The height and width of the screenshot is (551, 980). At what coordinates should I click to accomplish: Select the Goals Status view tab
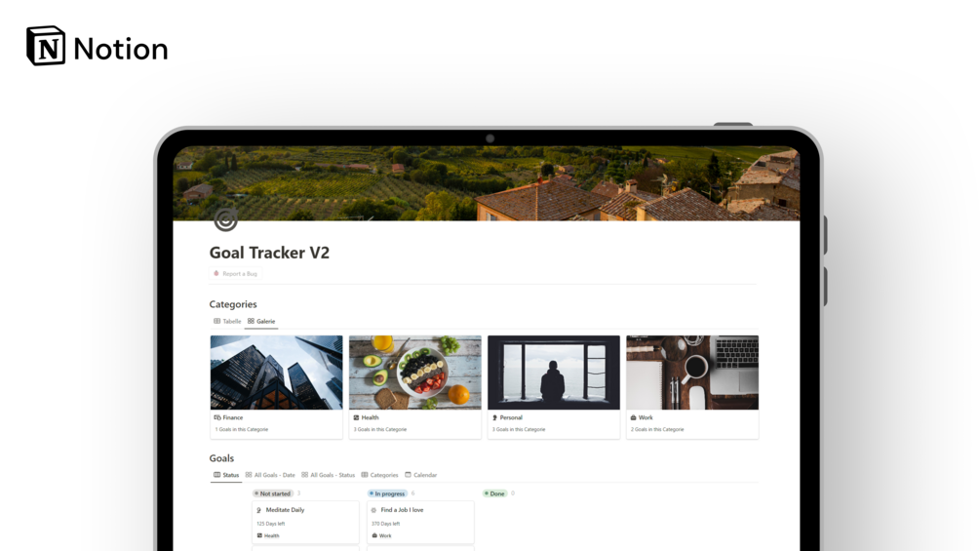[x=226, y=475]
